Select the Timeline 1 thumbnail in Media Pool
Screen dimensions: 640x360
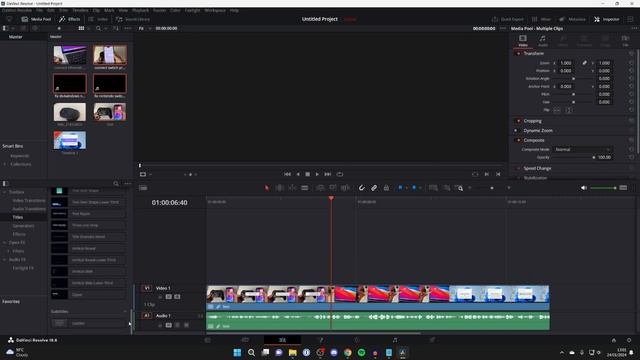click(x=70, y=140)
